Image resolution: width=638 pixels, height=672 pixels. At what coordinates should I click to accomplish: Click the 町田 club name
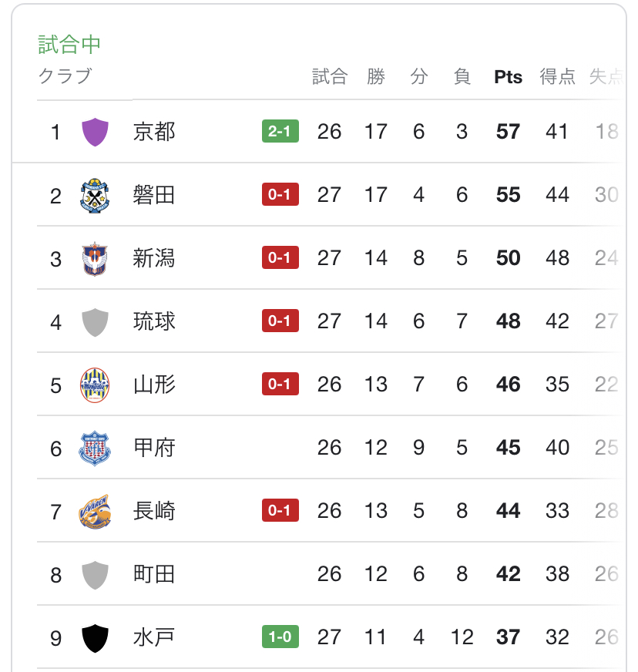tap(154, 574)
